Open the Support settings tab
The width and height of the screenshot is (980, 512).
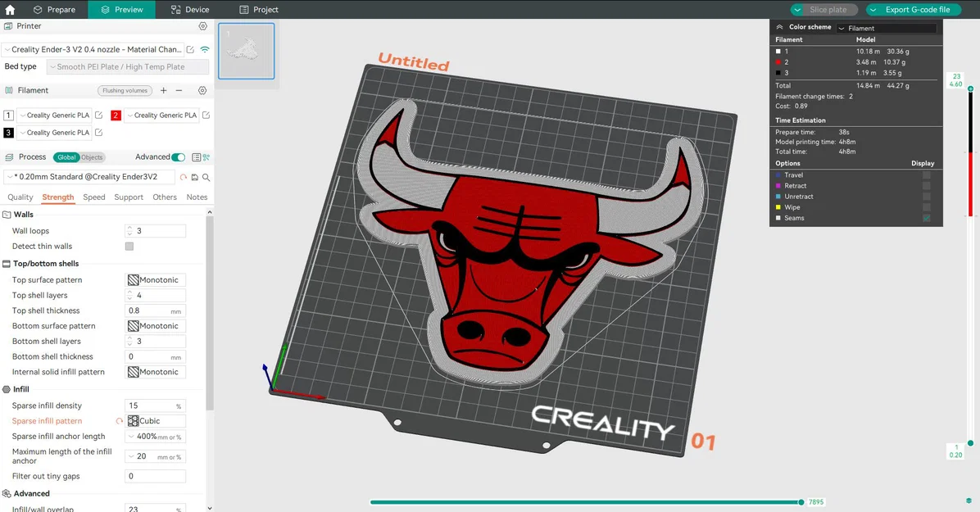[x=129, y=197]
